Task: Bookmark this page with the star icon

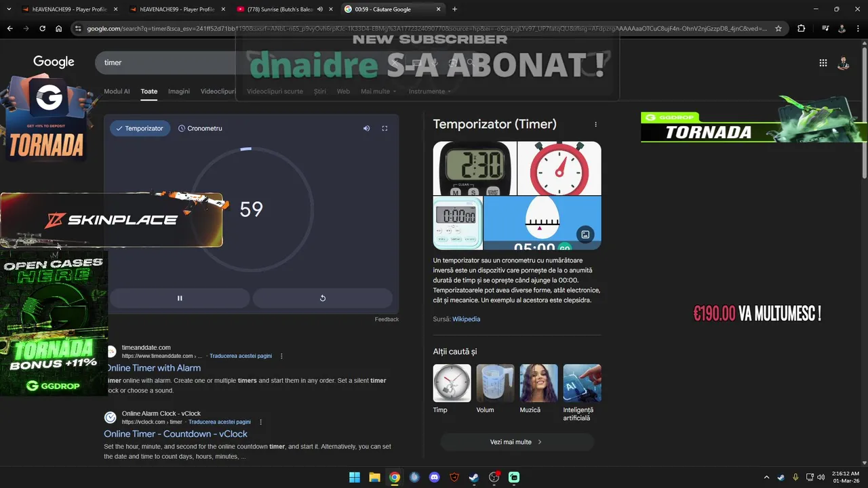Action: [x=778, y=28]
